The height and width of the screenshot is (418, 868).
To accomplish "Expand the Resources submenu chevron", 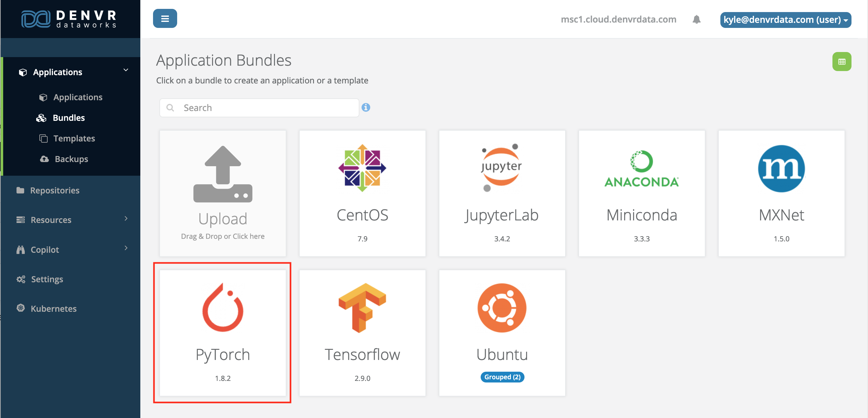I will [x=126, y=219].
